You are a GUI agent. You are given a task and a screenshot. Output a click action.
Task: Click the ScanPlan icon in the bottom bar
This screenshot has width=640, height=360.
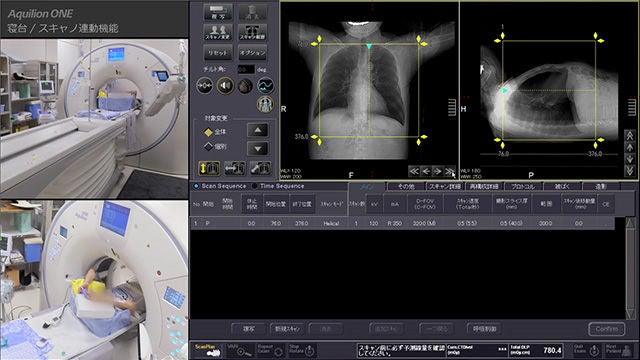pos(209,351)
